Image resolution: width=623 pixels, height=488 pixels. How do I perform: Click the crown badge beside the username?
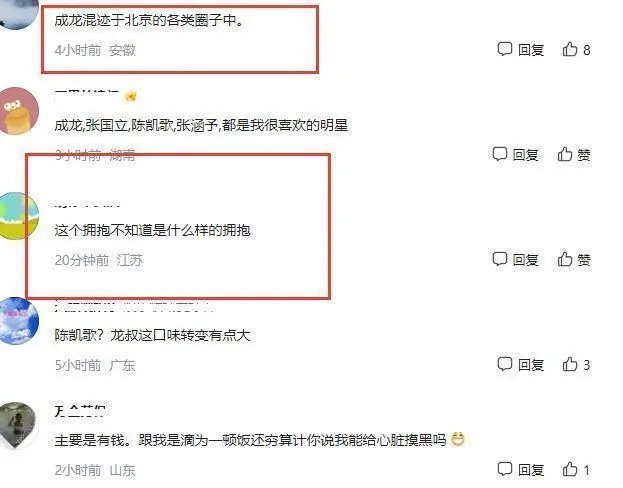click(131, 96)
